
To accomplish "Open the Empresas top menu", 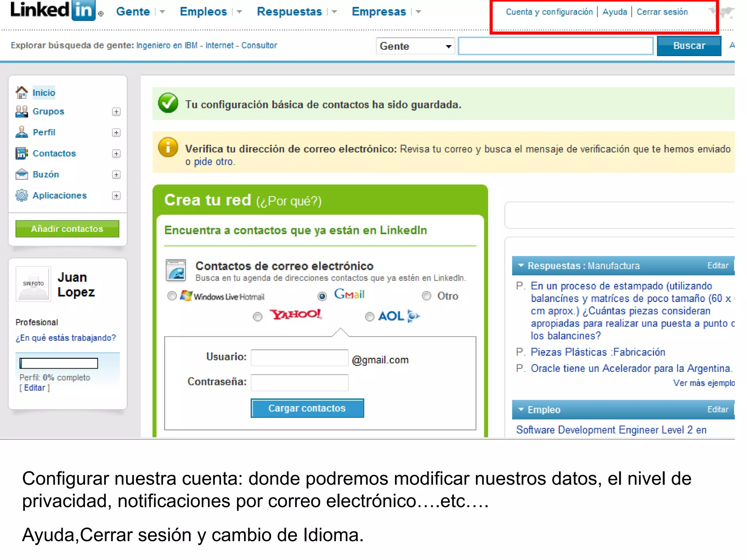I will pyautogui.click(x=379, y=12).
